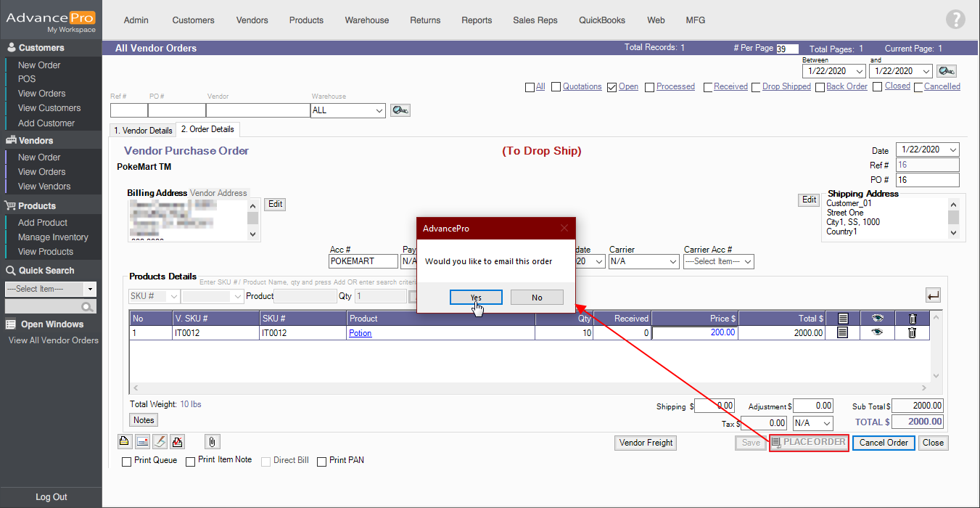This screenshot has height=508, width=980.
Task: Uncheck the Open orders filter checkbox
Action: [x=612, y=87]
